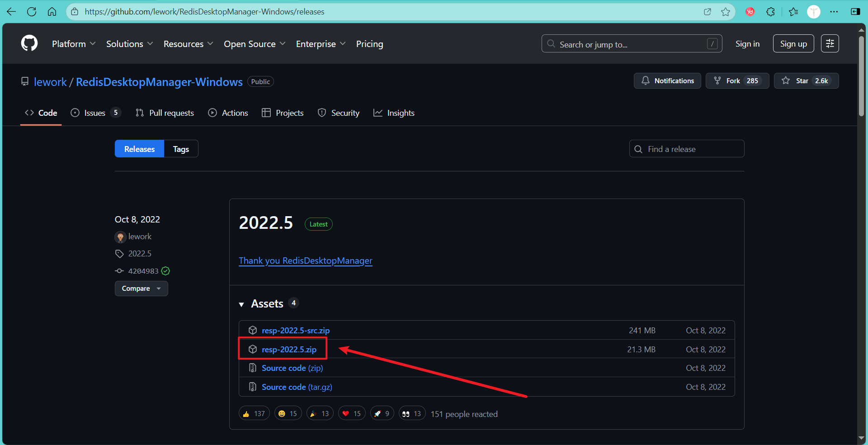Click the Find a release field
This screenshot has width=868, height=445.
(x=687, y=149)
